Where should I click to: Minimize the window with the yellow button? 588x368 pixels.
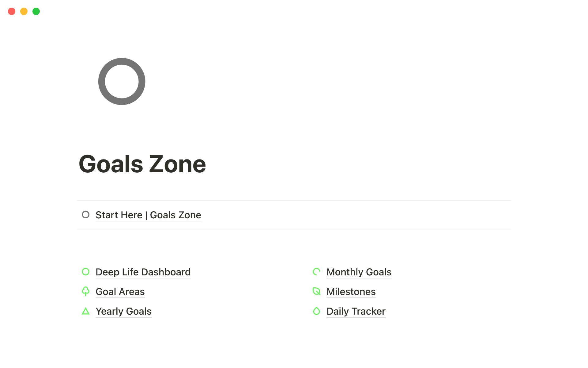24,11
